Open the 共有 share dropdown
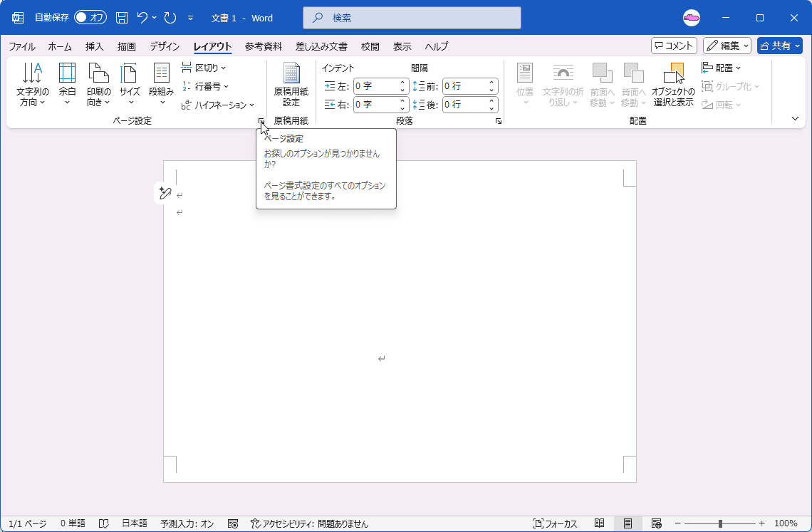The width and height of the screenshot is (812, 532). [x=798, y=46]
